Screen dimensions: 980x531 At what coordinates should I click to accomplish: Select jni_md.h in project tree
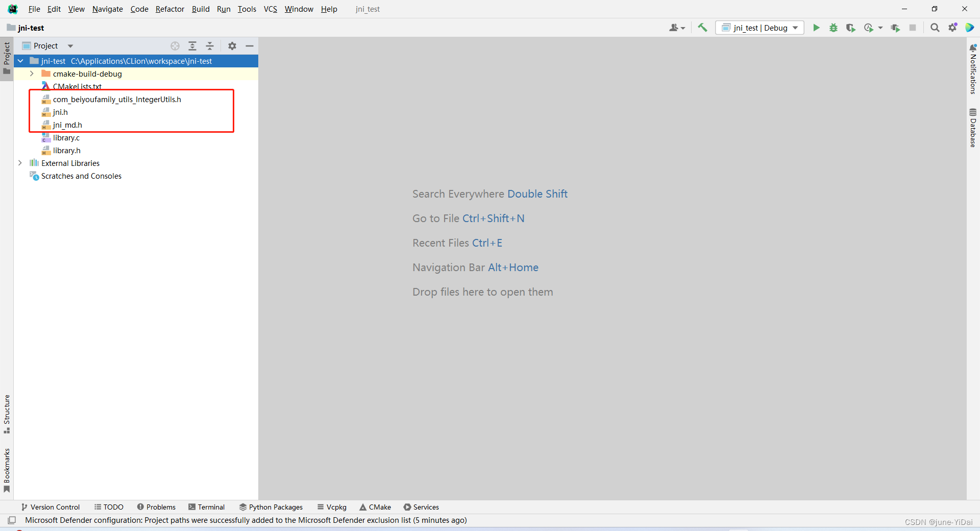pyautogui.click(x=67, y=125)
